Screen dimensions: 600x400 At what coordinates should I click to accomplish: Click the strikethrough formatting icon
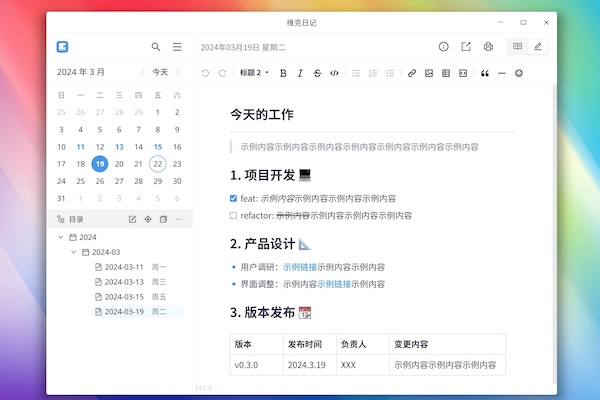pyautogui.click(x=317, y=73)
